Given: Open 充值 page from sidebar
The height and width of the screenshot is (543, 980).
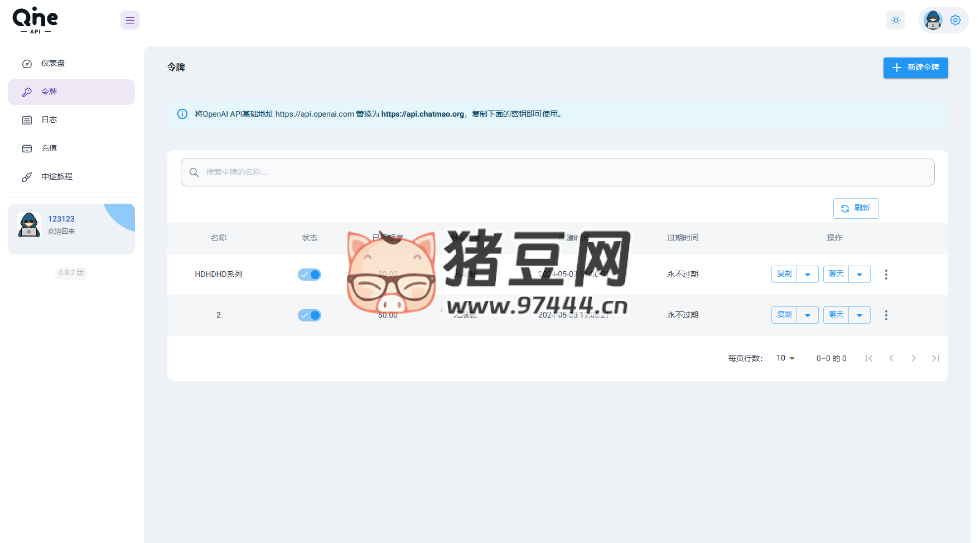Looking at the screenshot, I should point(49,148).
